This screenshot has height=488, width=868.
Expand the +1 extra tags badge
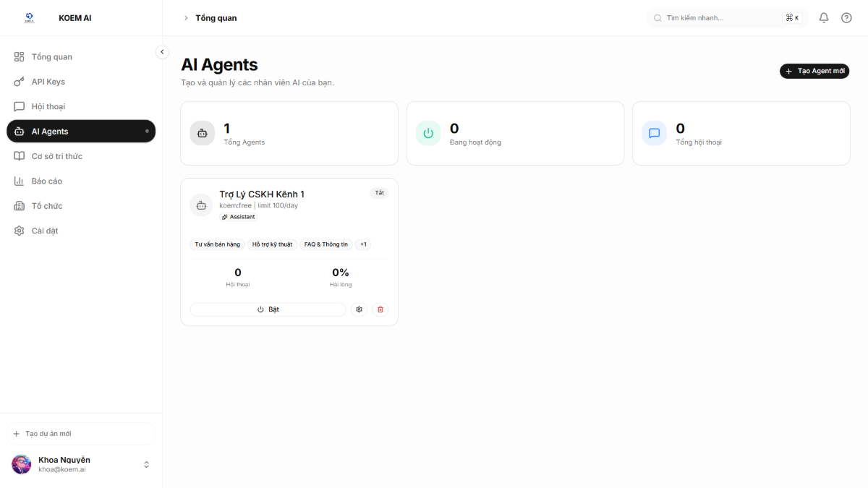(363, 244)
